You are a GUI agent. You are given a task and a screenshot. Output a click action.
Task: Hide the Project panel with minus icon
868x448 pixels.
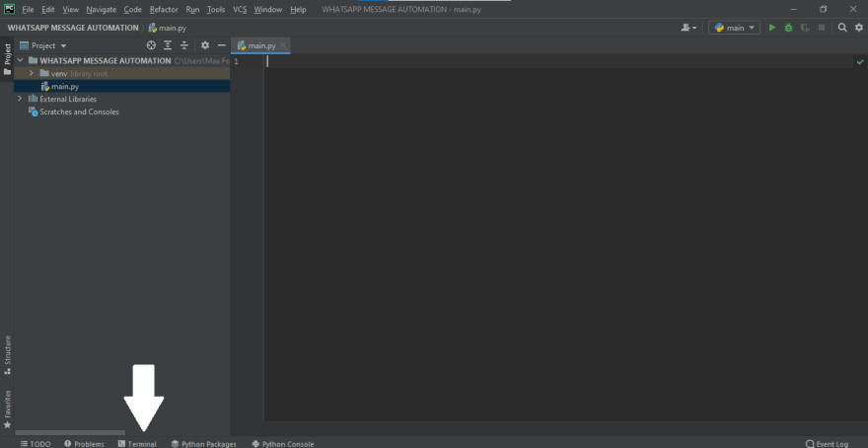coord(221,45)
